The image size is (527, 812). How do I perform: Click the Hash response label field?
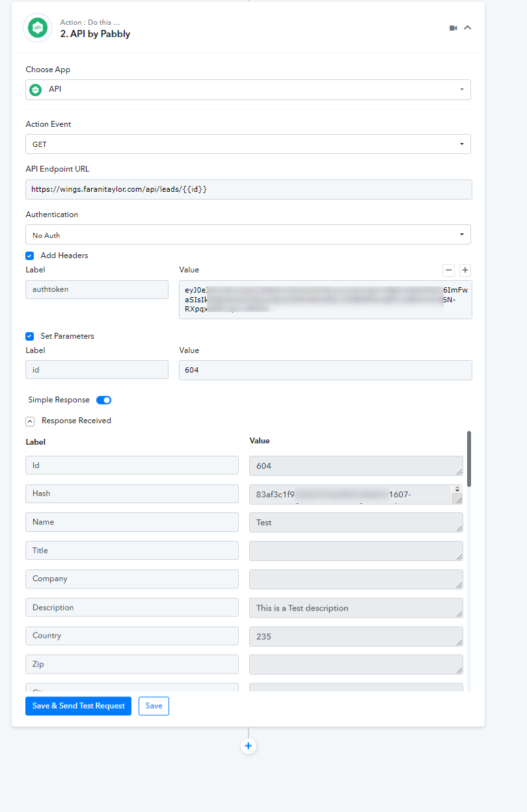132,493
